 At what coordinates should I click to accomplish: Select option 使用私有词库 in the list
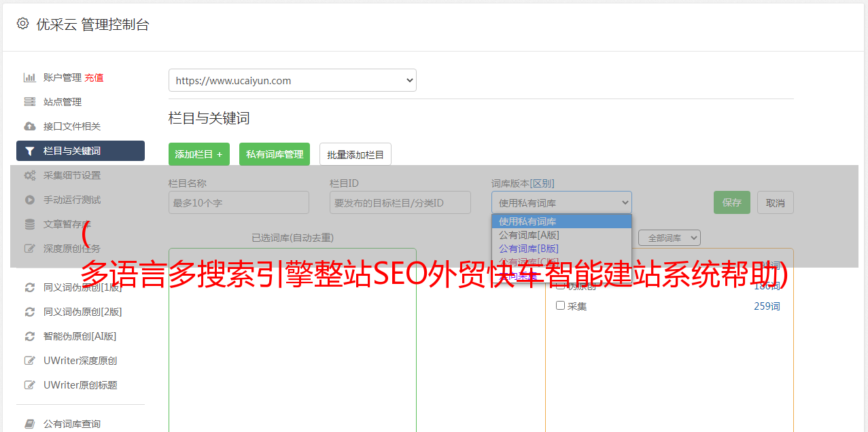(x=561, y=221)
